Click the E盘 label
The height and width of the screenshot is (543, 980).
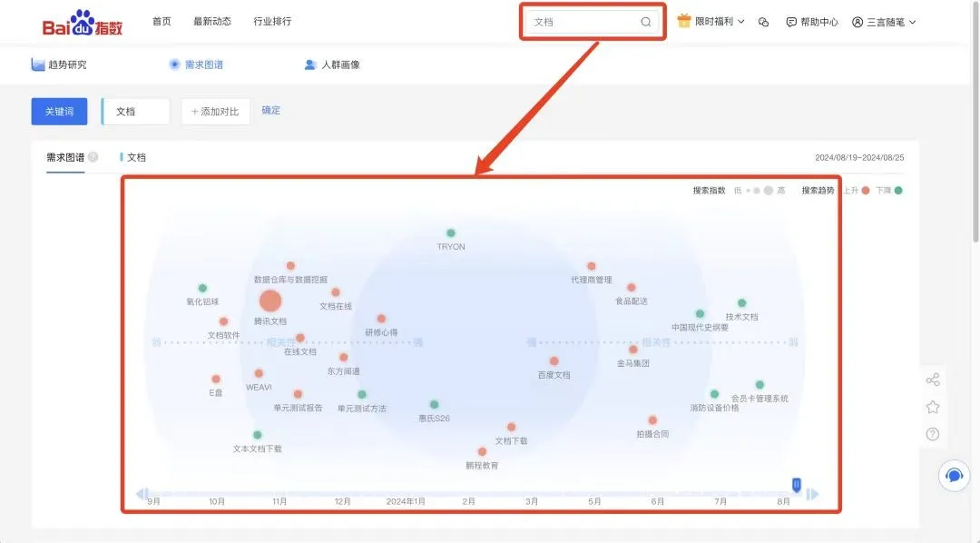click(x=216, y=393)
